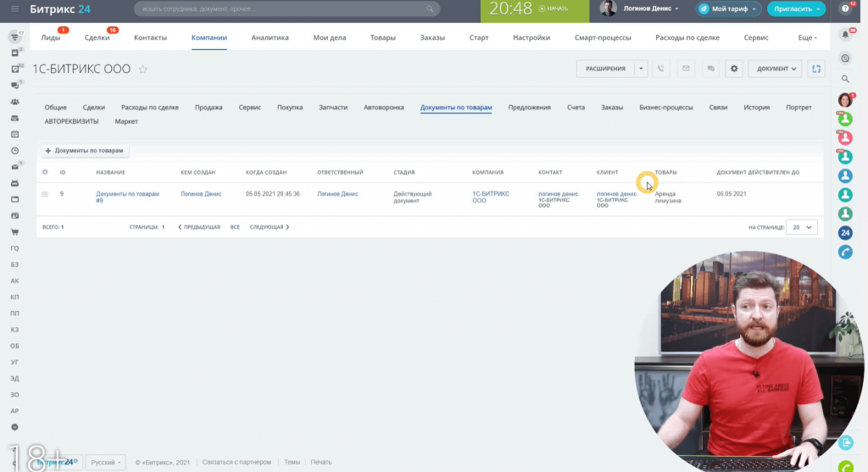Open the light-blue phone icon in right sidebar
The height and width of the screenshot is (472, 868).
[845, 252]
